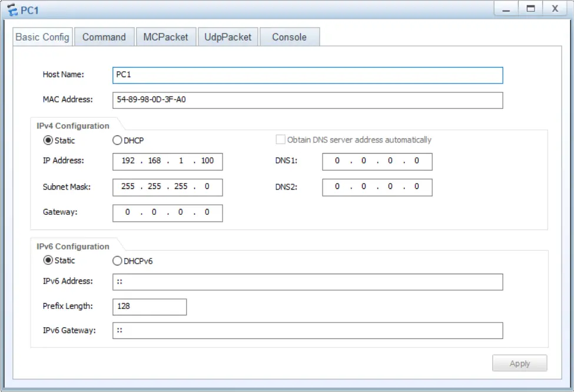Click the IPv4 Configuration group label
Image resolution: width=574 pixels, height=392 pixels.
click(73, 126)
